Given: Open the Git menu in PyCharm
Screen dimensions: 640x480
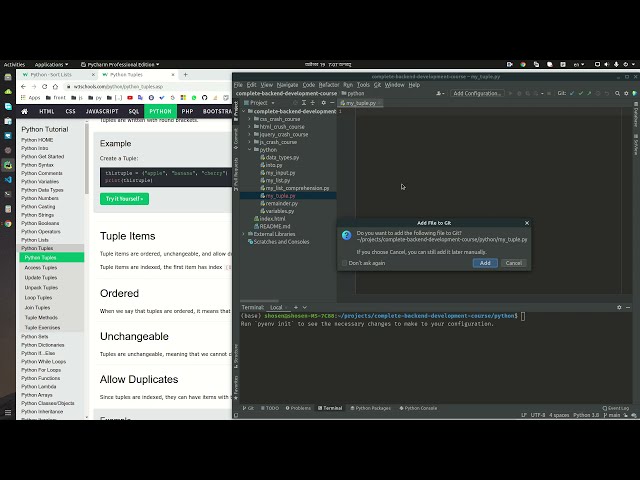Looking at the screenshot, I should click(x=377, y=85).
